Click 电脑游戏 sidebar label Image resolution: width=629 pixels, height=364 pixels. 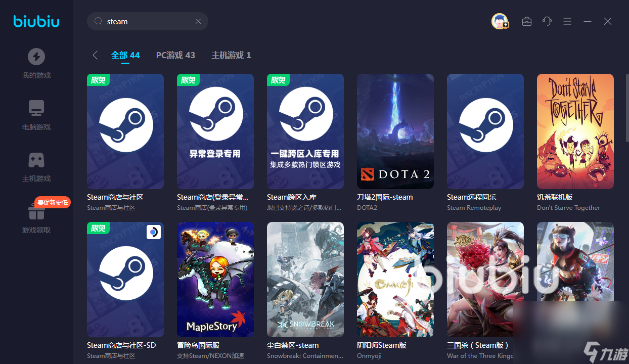pyautogui.click(x=36, y=127)
